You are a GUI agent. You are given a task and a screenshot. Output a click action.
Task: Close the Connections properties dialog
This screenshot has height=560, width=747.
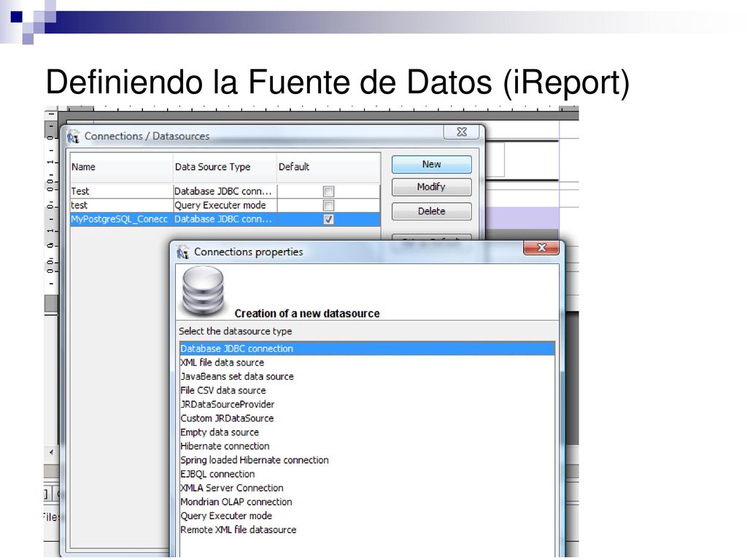click(x=541, y=248)
